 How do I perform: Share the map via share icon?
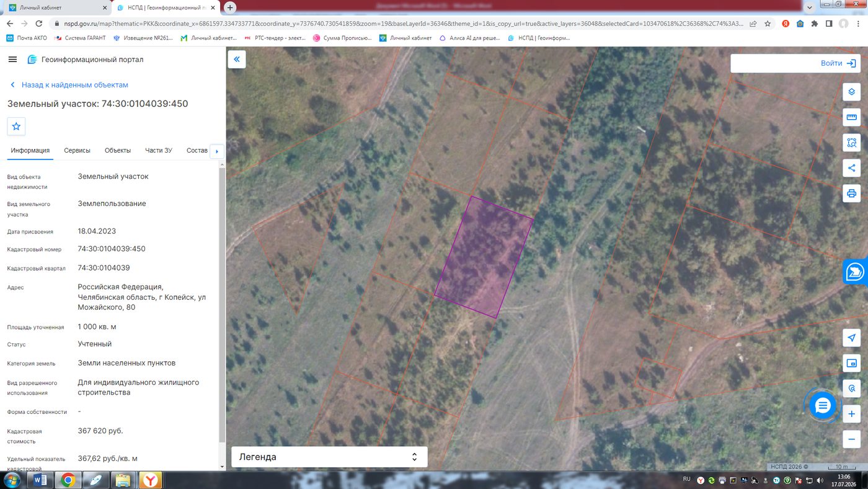(852, 168)
